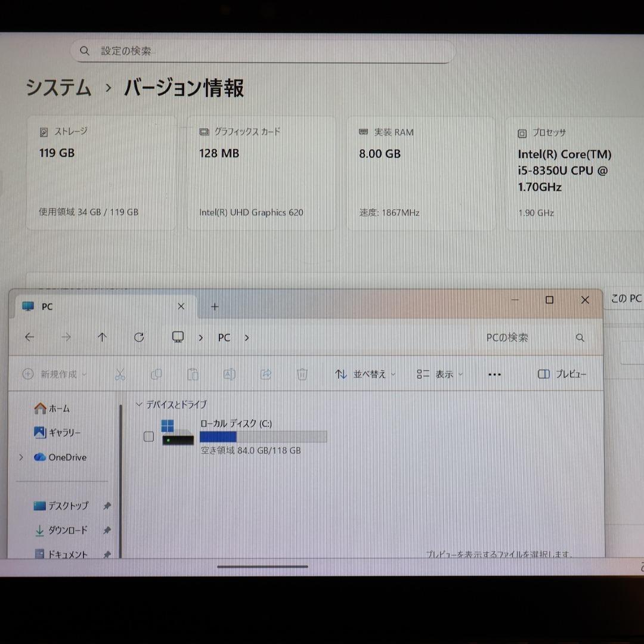Screen dimensions: 644x644
Task: Select the Cut icon on the toolbar
Action: [x=120, y=374]
